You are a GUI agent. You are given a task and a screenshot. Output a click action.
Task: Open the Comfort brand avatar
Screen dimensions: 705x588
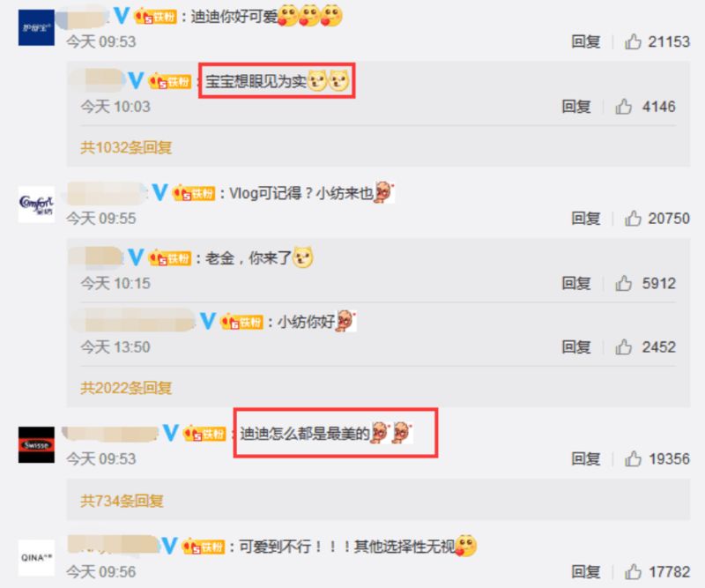click(x=36, y=205)
